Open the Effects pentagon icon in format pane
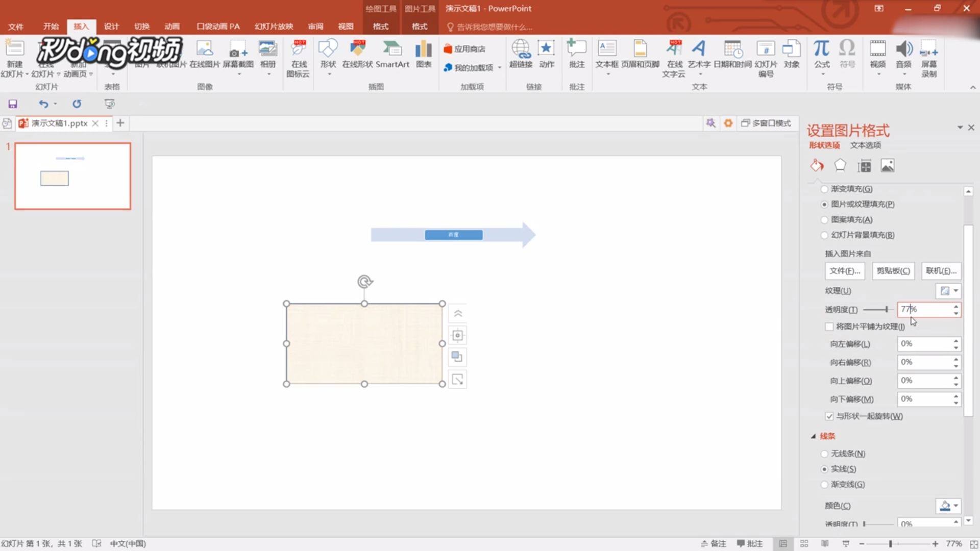 pyautogui.click(x=840, y=166)
